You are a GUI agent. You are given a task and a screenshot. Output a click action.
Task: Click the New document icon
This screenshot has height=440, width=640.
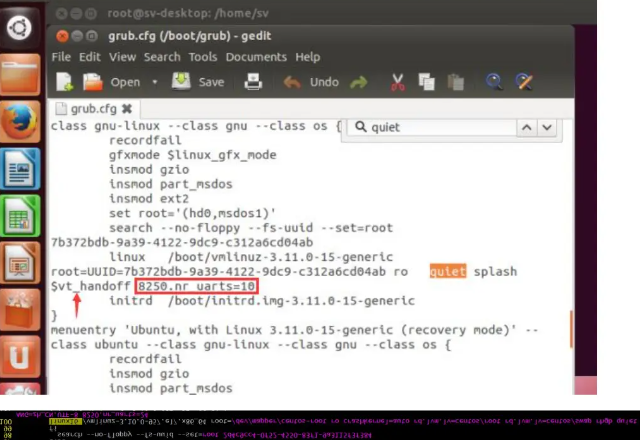click(65, 82)
